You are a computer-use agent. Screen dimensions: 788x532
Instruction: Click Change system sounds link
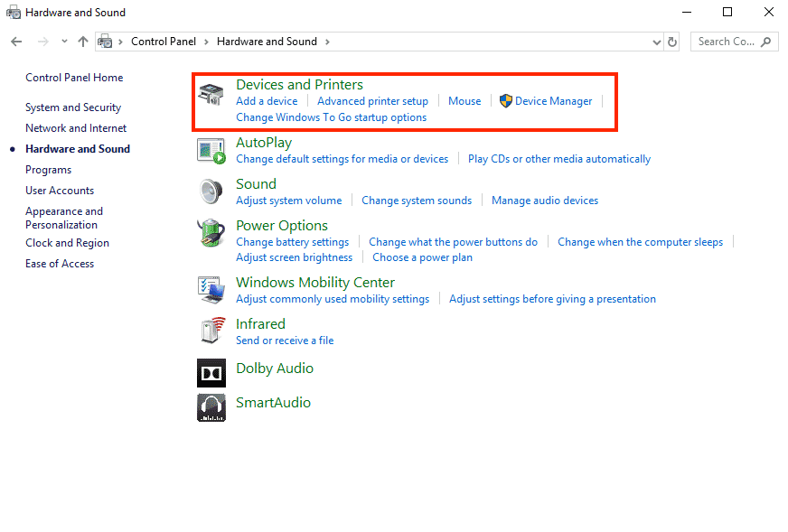[417, 201]
